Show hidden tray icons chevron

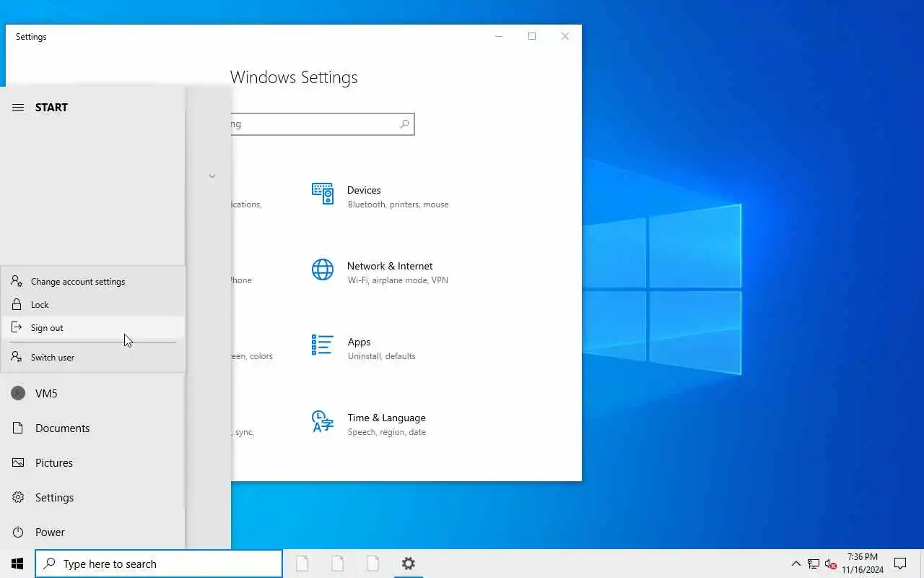tap(796, 564)
